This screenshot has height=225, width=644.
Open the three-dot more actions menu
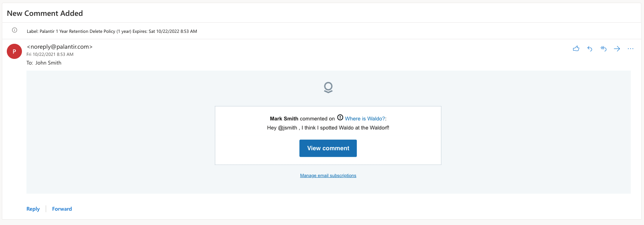[x=630, y=49]
